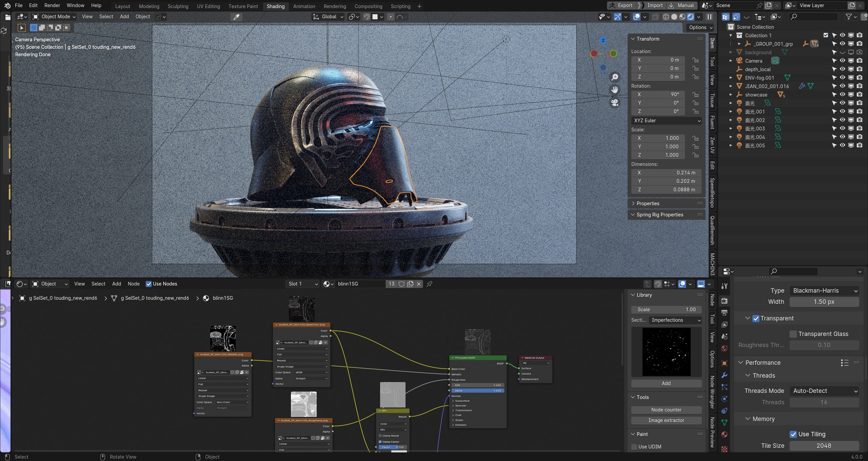Click the eyedropper icon in viewport header
Viewport: 868px width, 461px height.
pos(236,17)
